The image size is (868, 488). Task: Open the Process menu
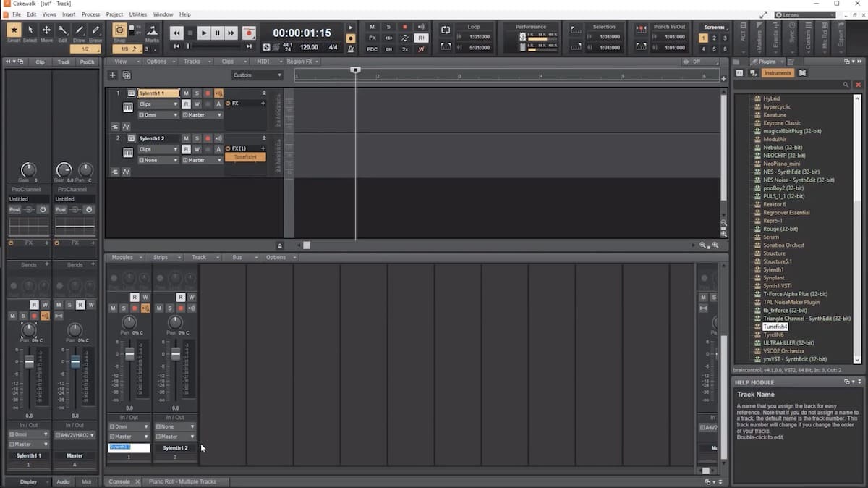pos(90,14)
